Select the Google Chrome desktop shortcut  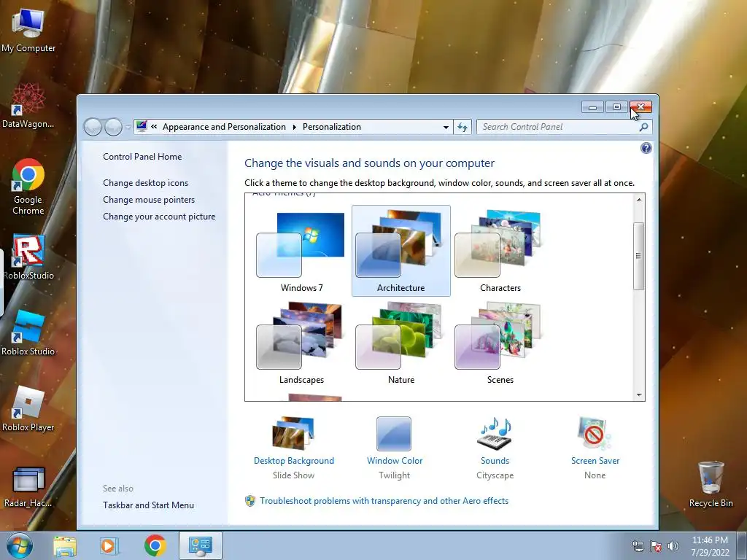28,187
